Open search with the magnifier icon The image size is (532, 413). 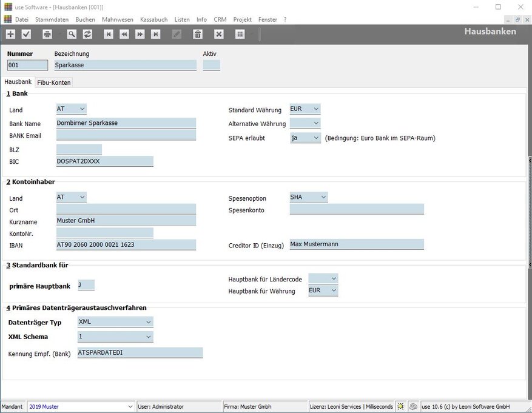(x=72, y=35)
